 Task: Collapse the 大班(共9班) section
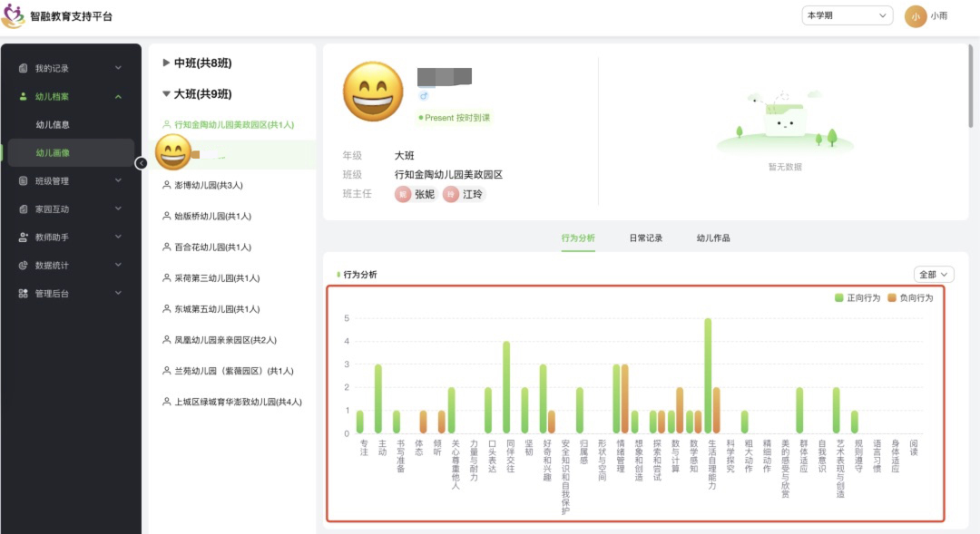click(x=197, y=93)
